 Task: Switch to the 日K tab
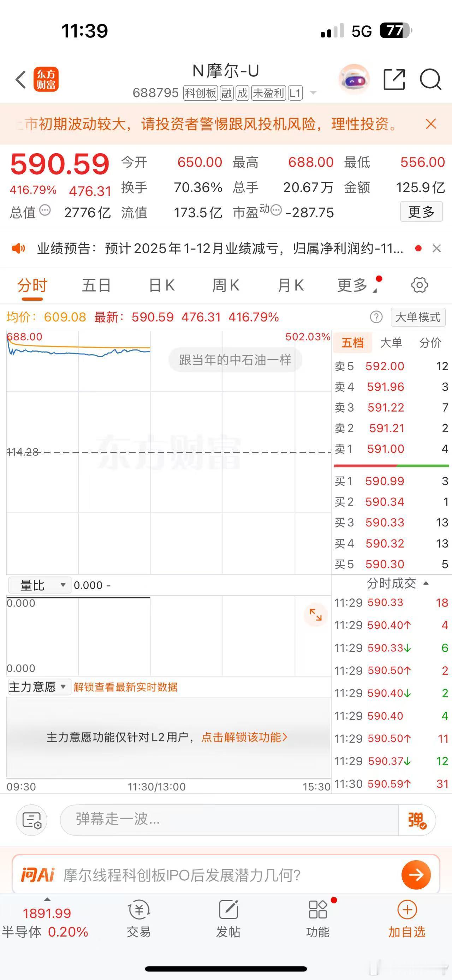click(x=162, y=285)
